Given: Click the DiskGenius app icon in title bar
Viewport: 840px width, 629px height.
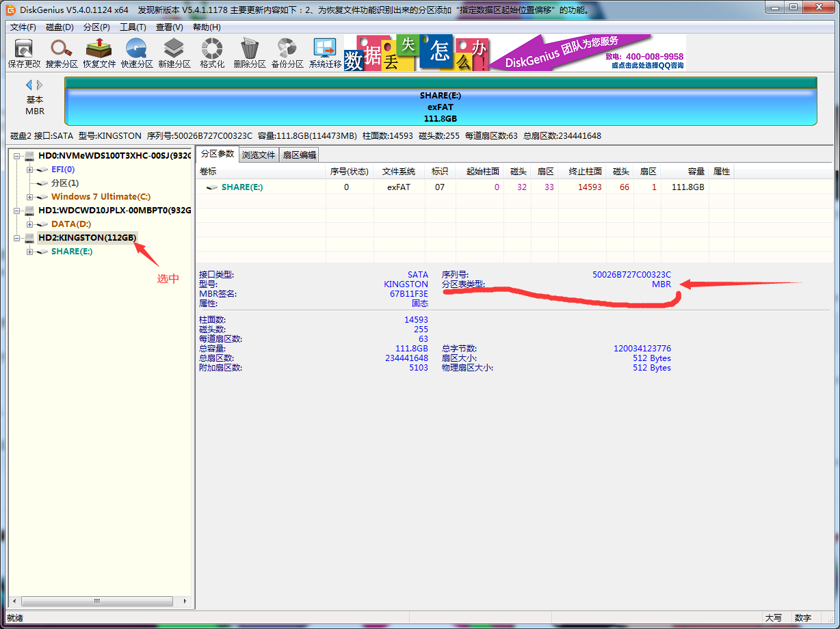Looking at the screenshot, I should [x=11, y=10].
